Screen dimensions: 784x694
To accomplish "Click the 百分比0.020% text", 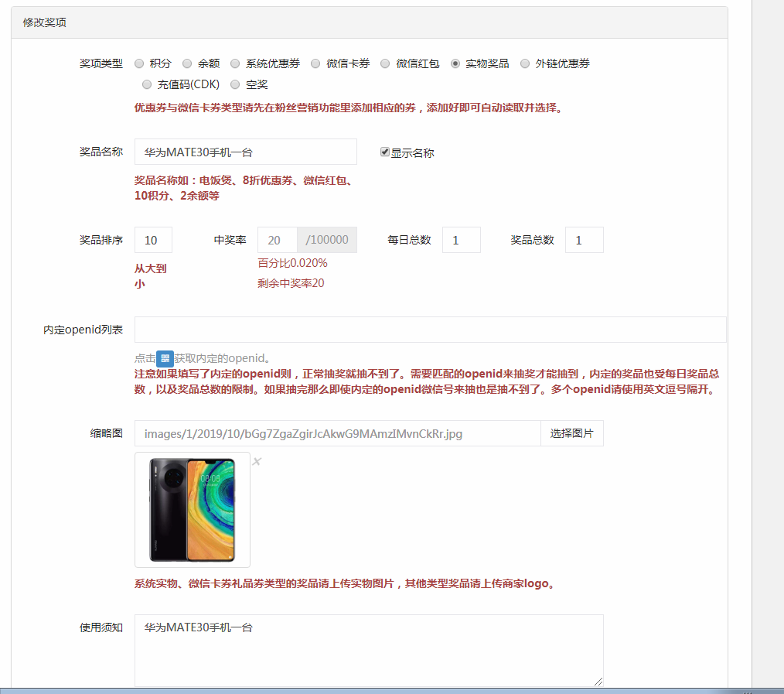I will 292,263.
